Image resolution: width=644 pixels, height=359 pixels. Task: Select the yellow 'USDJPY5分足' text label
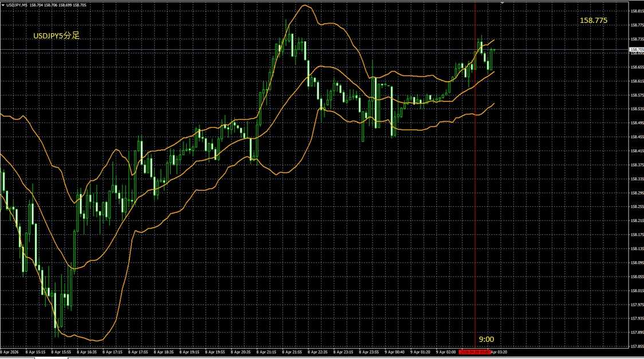point(56,35)
